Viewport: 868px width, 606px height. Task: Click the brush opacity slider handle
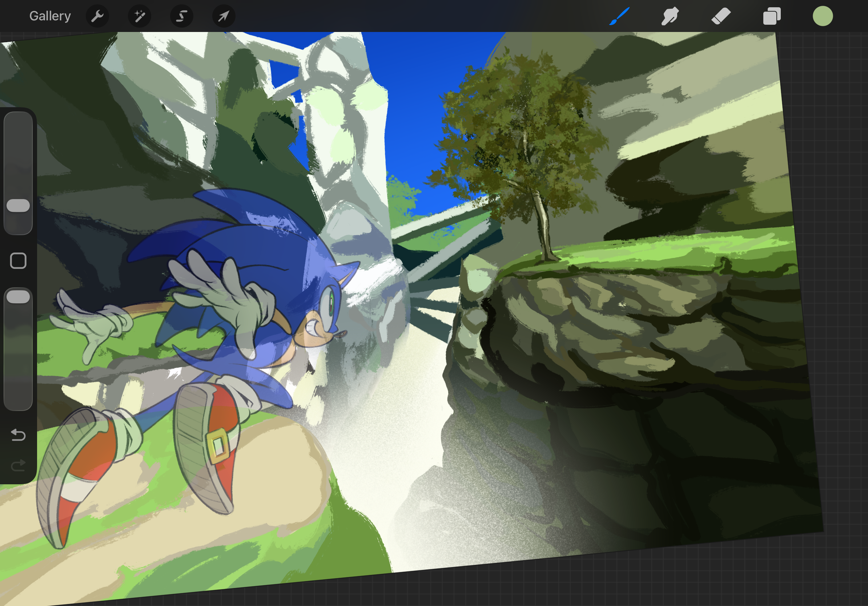tap(18, 297)
